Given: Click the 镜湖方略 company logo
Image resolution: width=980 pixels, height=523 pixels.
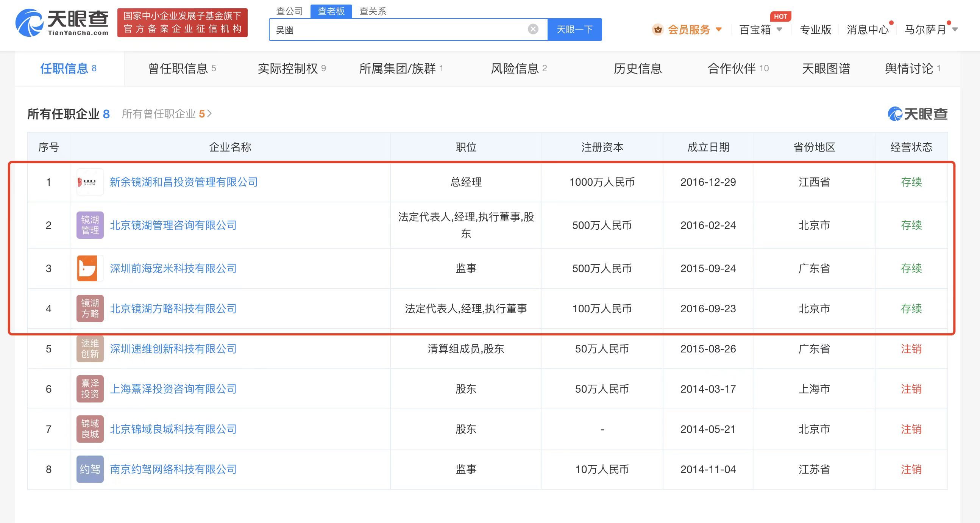Looking at the screenshot, I should (x=90, y=308).
